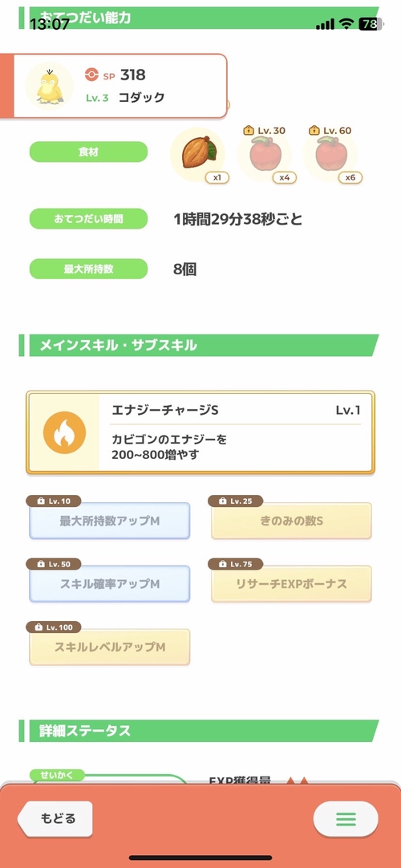Select the スキルレベルアップM sub skill
The width and height of the screenshot is (401, 868).
(x=110, y=647)
